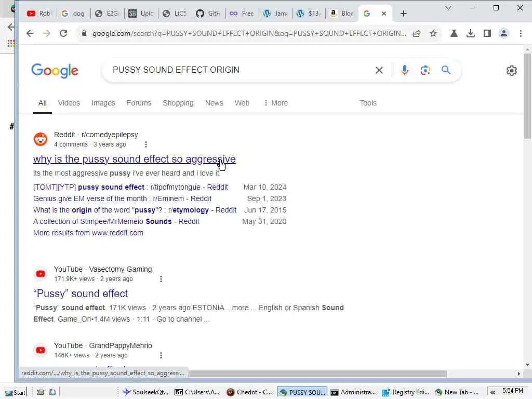Clear the search box with X
This screenshot has width=532, height=399.
pos(379,70)
